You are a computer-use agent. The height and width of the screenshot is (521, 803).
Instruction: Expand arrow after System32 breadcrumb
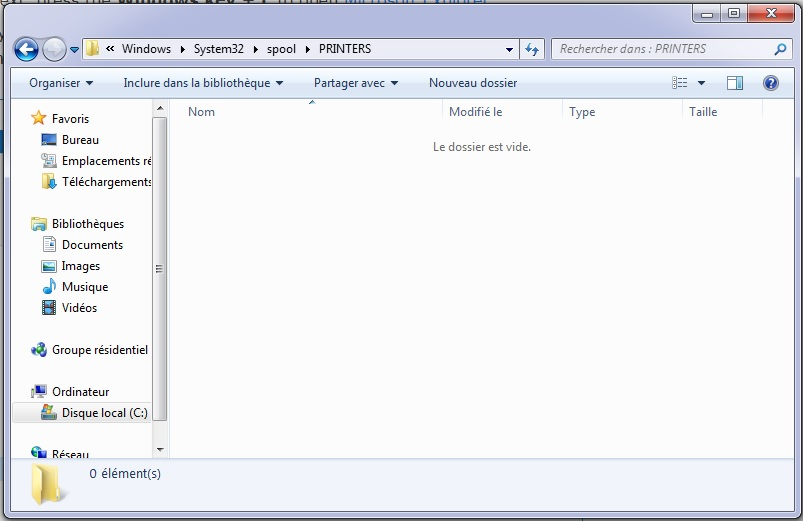click(x=256, y=49)
